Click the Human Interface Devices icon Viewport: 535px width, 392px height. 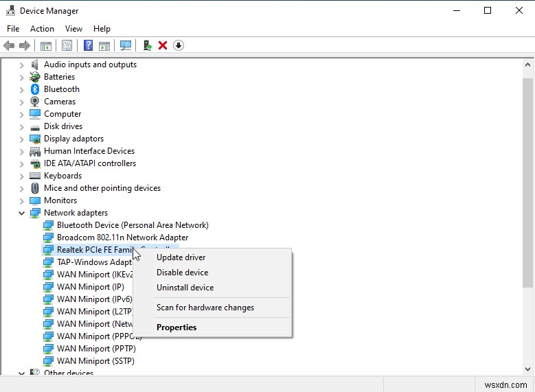[x=35, y=151]
